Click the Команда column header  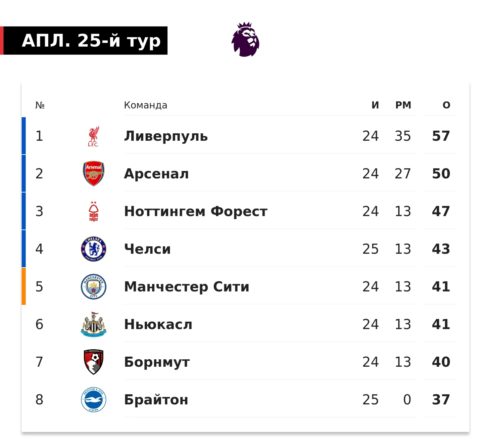point(146,105)
